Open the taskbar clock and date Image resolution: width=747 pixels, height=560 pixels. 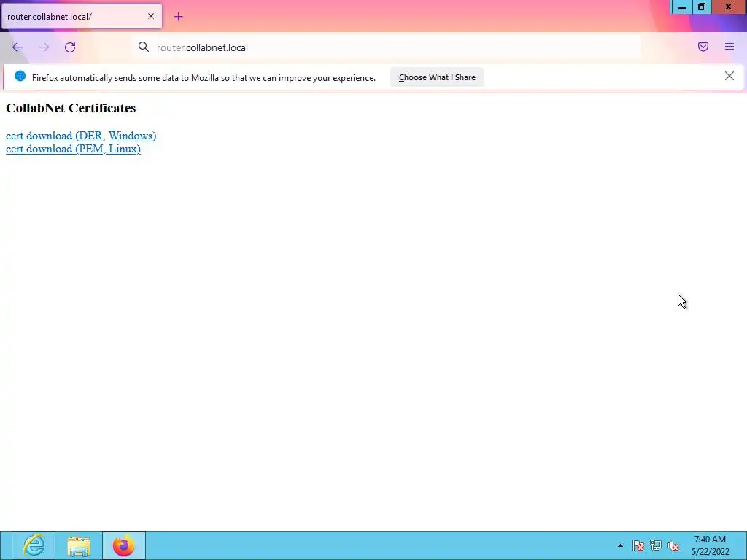(x=711, y=545)
